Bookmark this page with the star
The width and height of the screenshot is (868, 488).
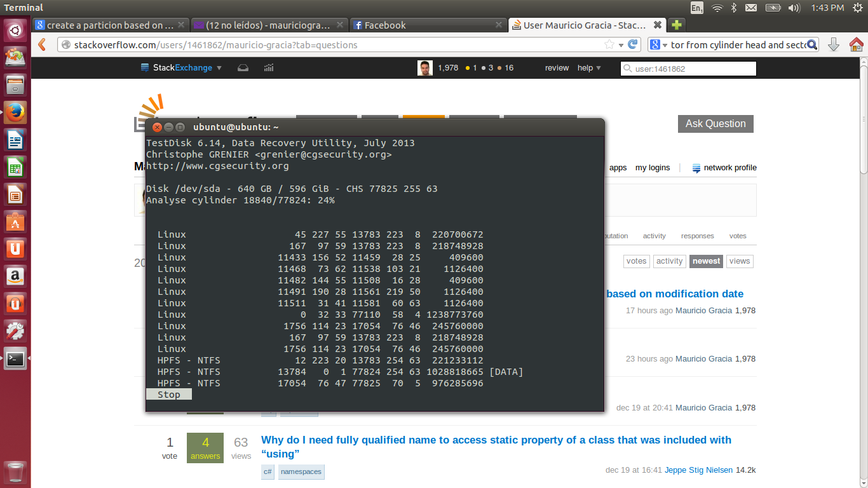coord(609,44)
